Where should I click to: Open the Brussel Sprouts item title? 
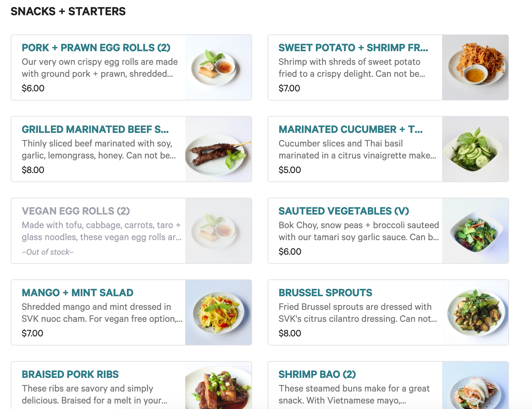(325, 293)
